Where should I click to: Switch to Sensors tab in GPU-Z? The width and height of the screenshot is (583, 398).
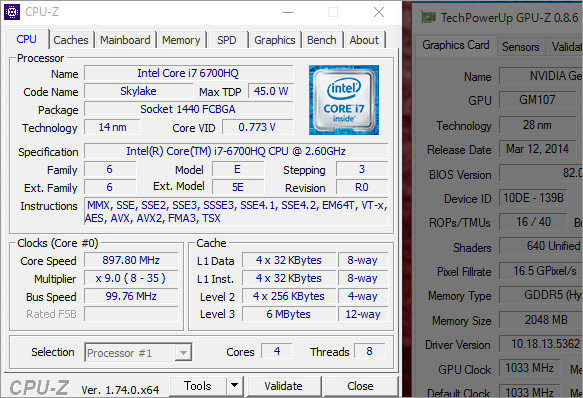(x=521, y=46)
